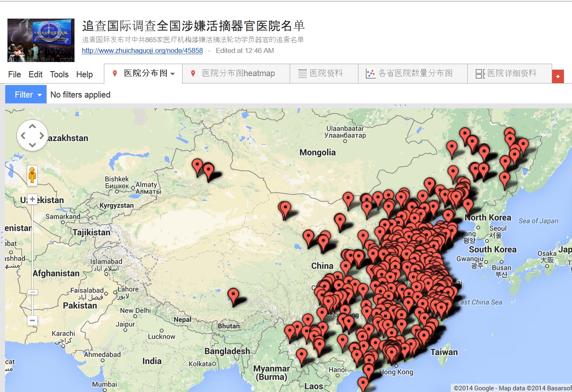572x392 pixels.
Task: Click the pan up arrow on map control
Action: 32,126
